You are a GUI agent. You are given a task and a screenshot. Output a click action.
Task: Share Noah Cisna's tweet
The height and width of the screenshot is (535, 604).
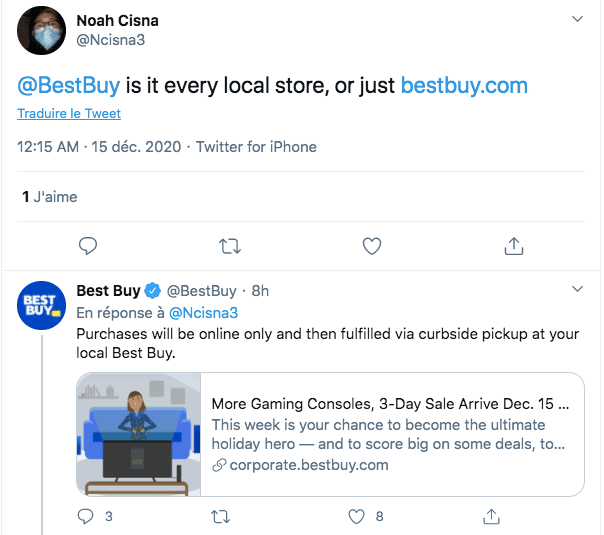(x=513, y=245)
